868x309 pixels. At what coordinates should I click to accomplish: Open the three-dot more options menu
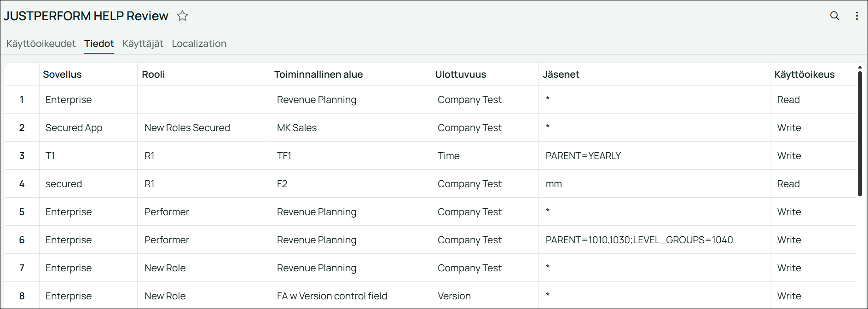click(856, 16)
